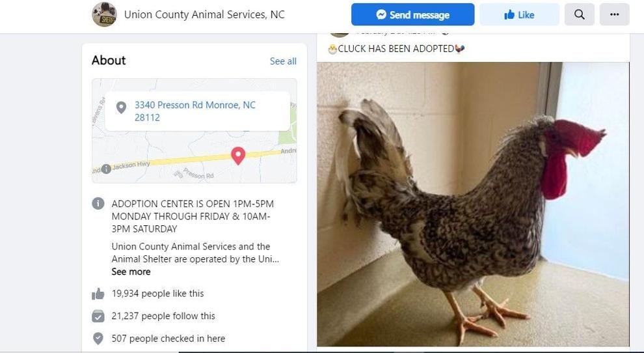Click the 21,237 people follow this text
This screenshot has height=353, width=644.
(163, 316)
